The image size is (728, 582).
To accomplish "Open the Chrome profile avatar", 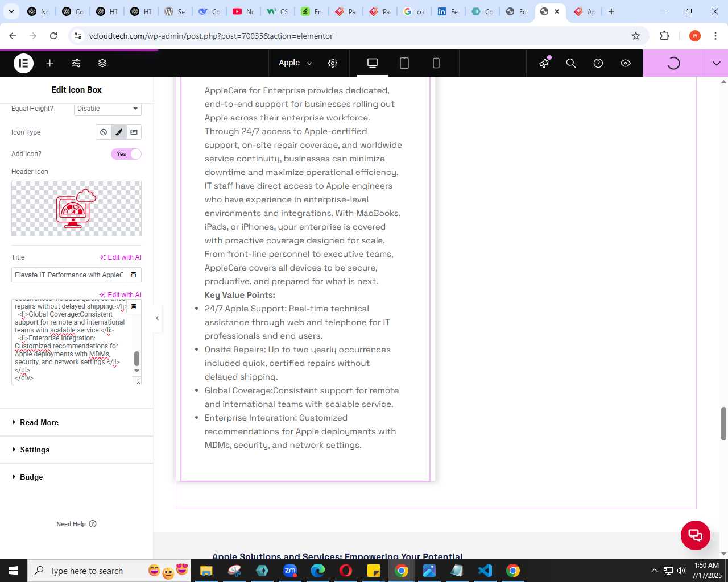I will tap(695, 36).
